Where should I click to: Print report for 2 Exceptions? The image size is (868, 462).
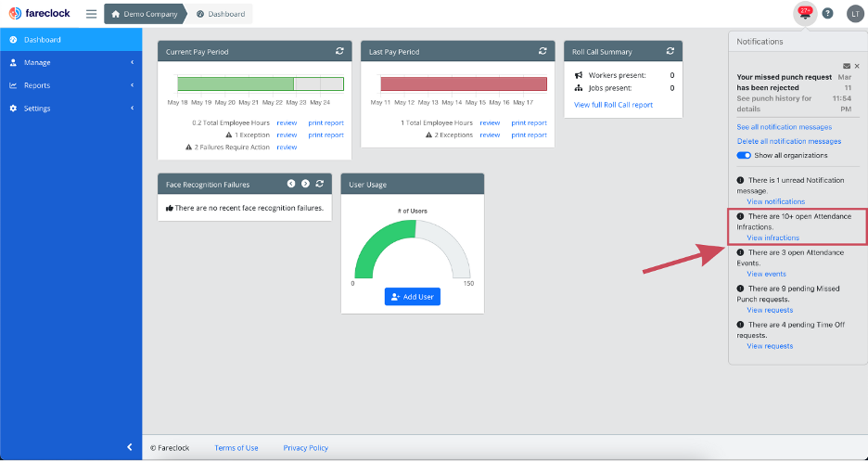[x=530, y=135]
